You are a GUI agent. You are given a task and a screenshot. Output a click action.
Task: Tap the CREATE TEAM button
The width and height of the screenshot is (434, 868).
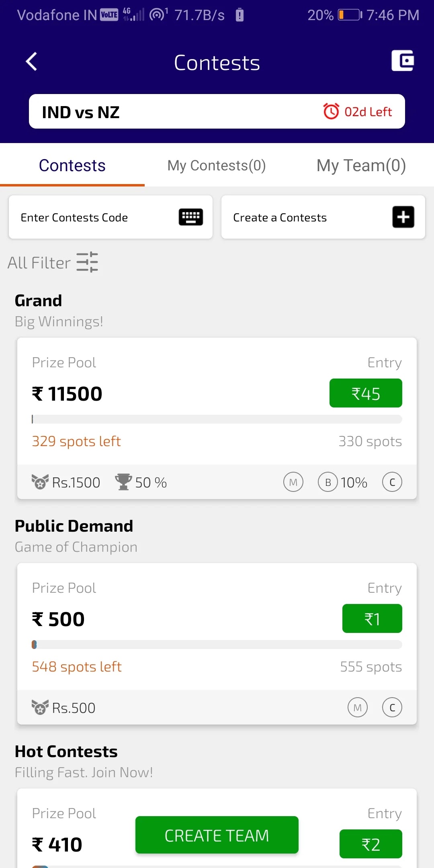click(x=217, y=835)
